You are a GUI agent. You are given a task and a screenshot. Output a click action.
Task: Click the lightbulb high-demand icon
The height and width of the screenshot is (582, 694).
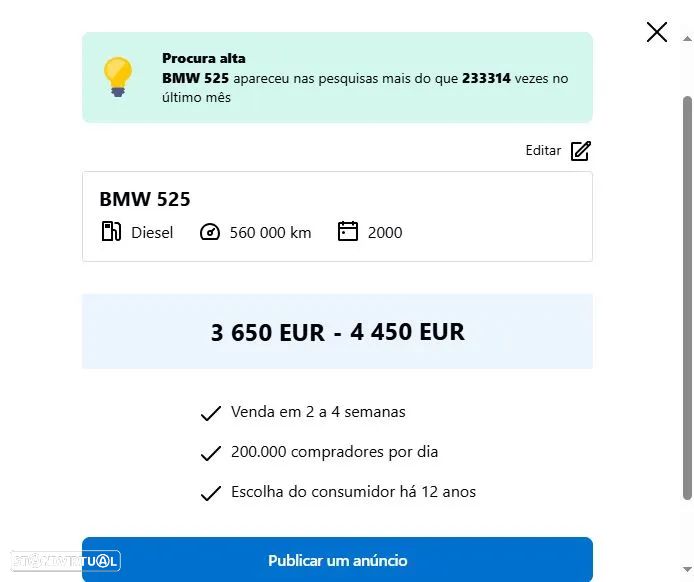118,77
